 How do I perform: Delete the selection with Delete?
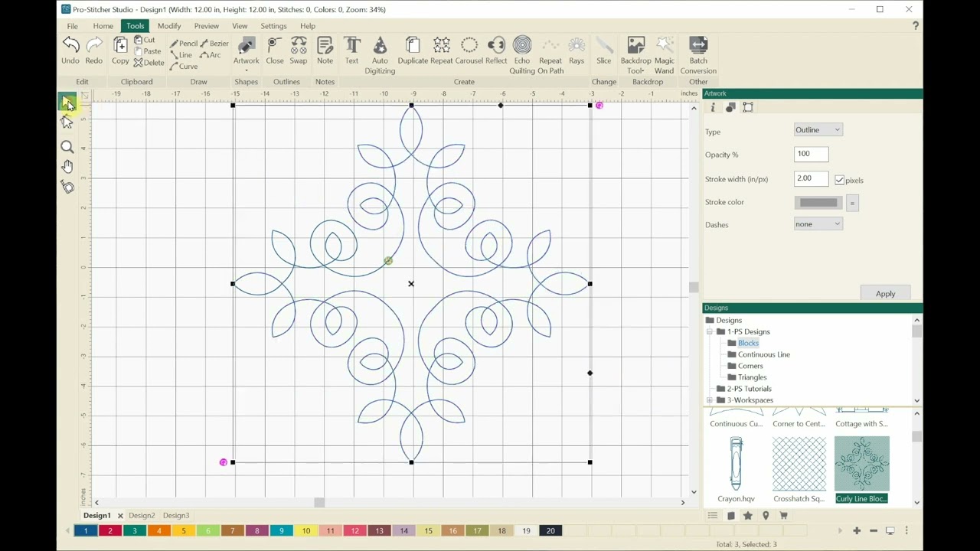(149, 63)
